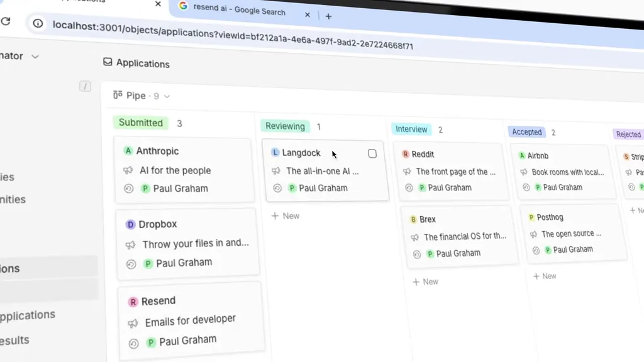
Task: Click the Langdock L avatar icon
Action: (x=275, y=153)
